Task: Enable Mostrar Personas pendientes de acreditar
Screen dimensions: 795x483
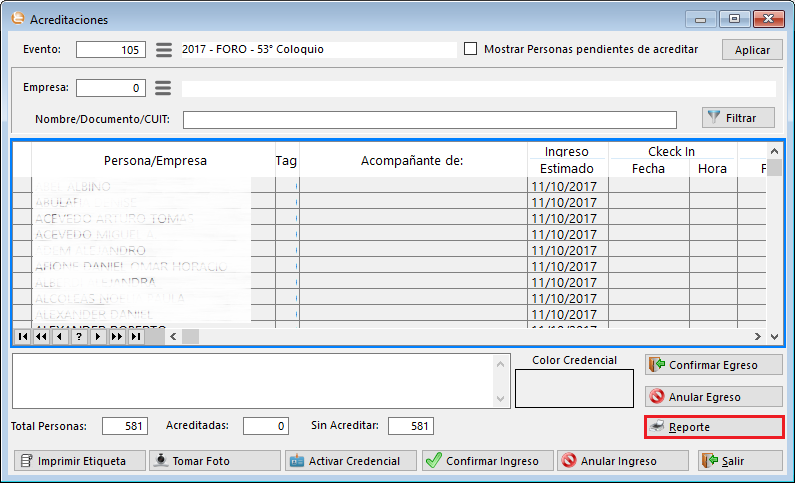Action: (471, 49)
